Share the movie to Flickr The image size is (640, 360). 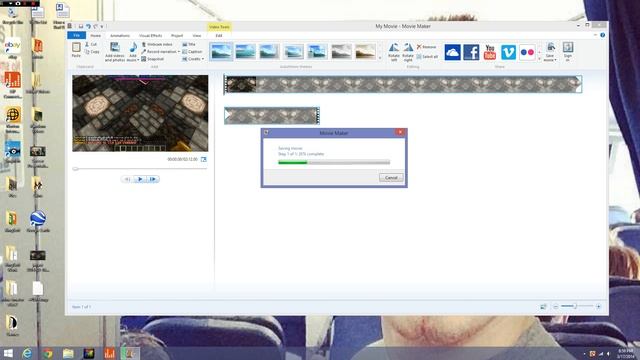coord(527,52)
